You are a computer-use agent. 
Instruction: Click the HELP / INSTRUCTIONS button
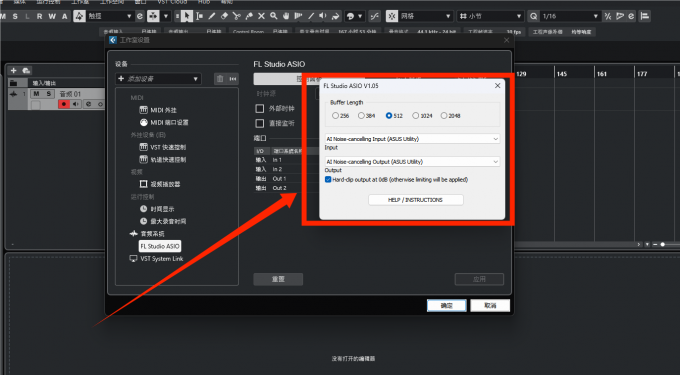tap(415, 200)
